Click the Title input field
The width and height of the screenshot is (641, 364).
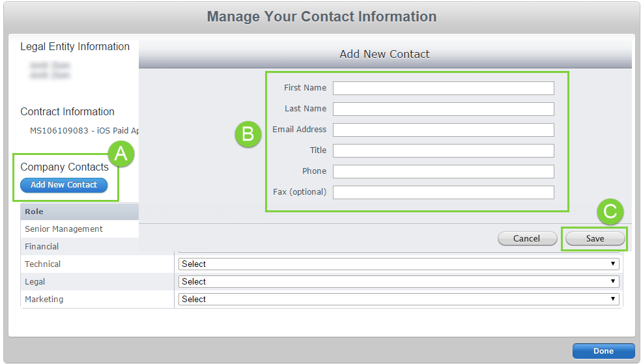coord(443,150)
